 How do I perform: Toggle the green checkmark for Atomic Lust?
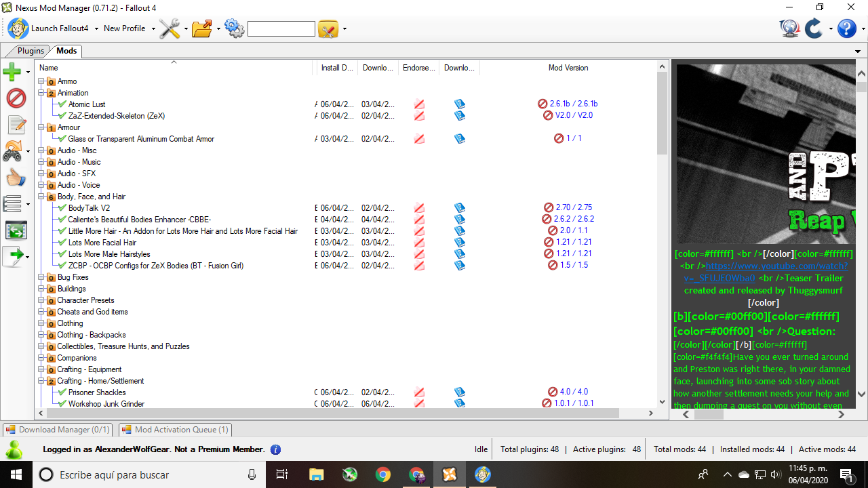coord(62,104)
